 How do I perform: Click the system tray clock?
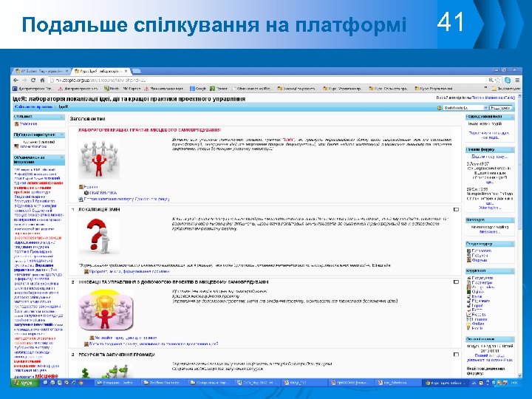point(514,383)
